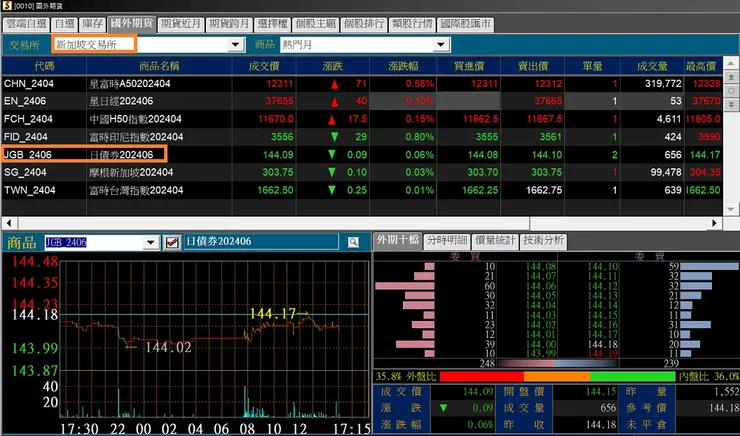Select the EN_2406 row code

(25, 101)
